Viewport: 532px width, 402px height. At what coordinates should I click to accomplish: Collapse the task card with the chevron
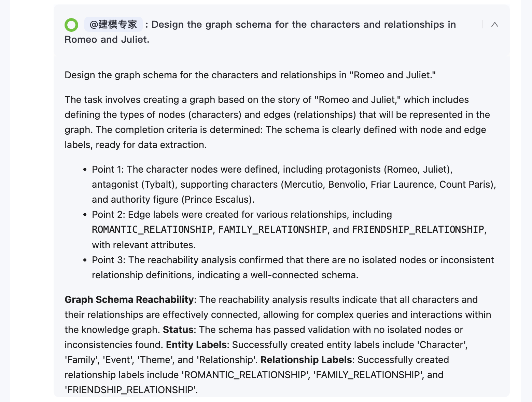(x=495, y=24)
